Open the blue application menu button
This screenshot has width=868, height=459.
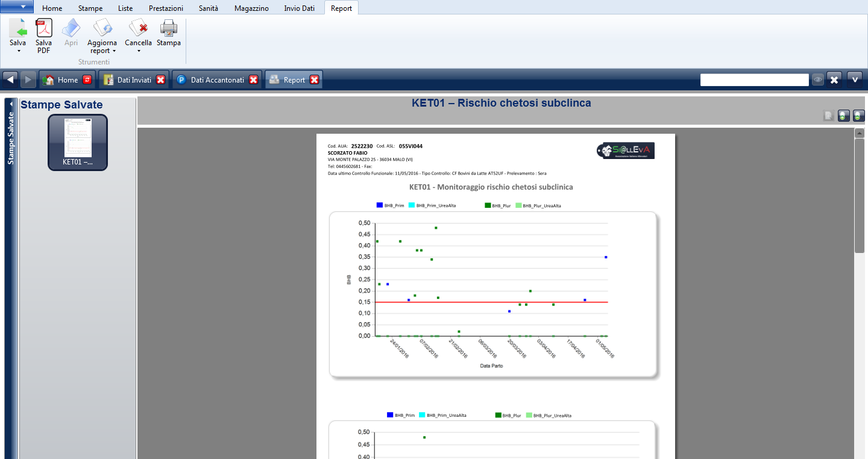point(17,7)
